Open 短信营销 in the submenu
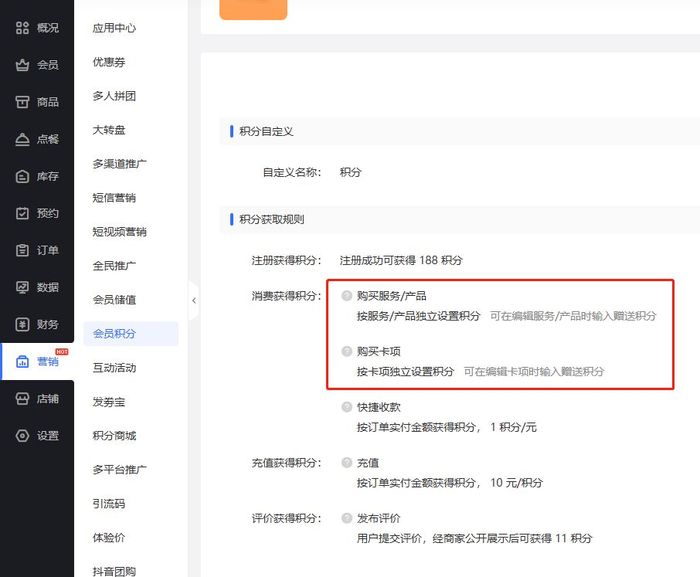The width and height of the screenshot is (700, 577). [x=114, y=198]
